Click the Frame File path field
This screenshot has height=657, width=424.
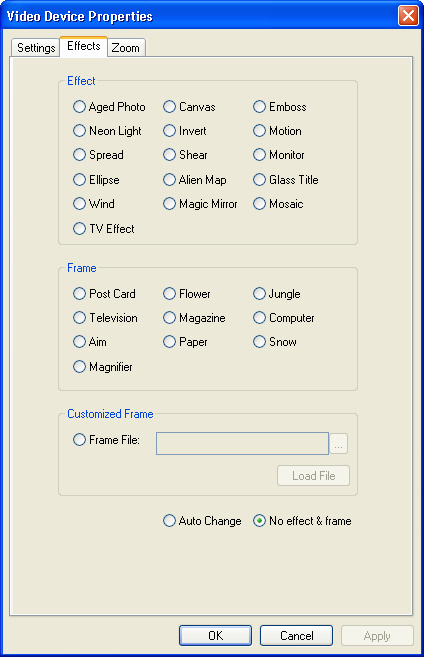click(x=242, y=443)
